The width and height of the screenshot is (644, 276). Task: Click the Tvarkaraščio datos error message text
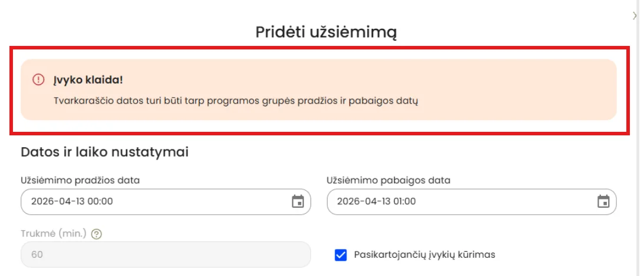[x=236, y=101]
